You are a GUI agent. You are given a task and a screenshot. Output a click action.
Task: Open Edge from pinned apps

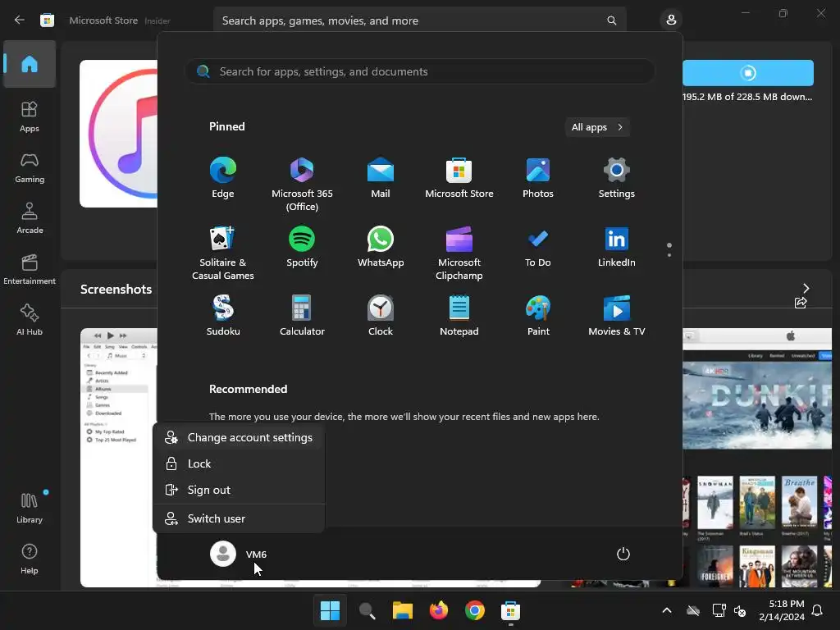pyautogui.click(x=223, y=178)
